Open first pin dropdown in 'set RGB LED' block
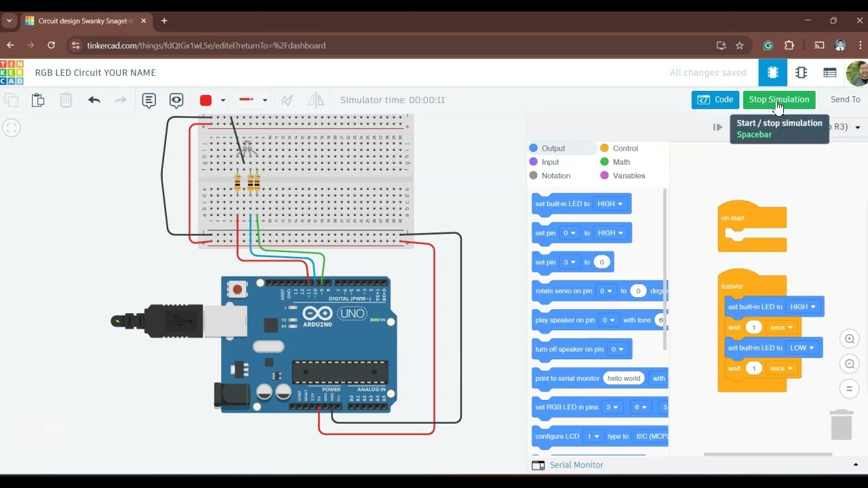868x488 pixels. [x=612, y=407]
